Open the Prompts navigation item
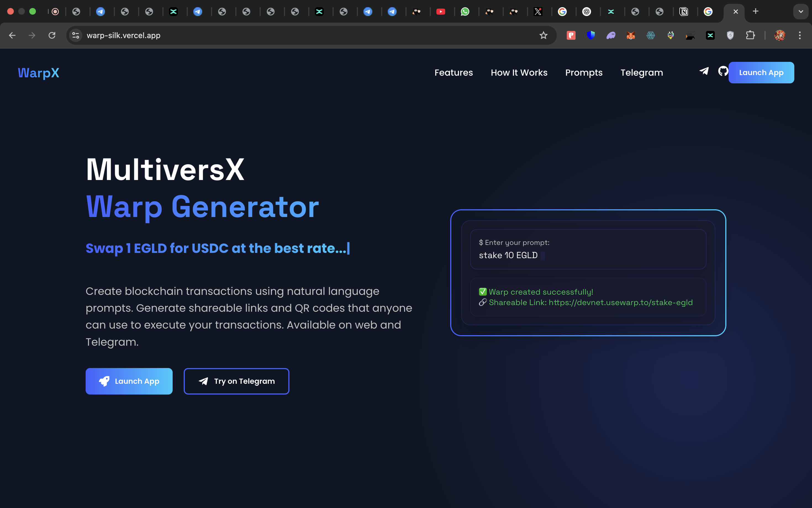812x508 pixels. [x=584, y=73]
